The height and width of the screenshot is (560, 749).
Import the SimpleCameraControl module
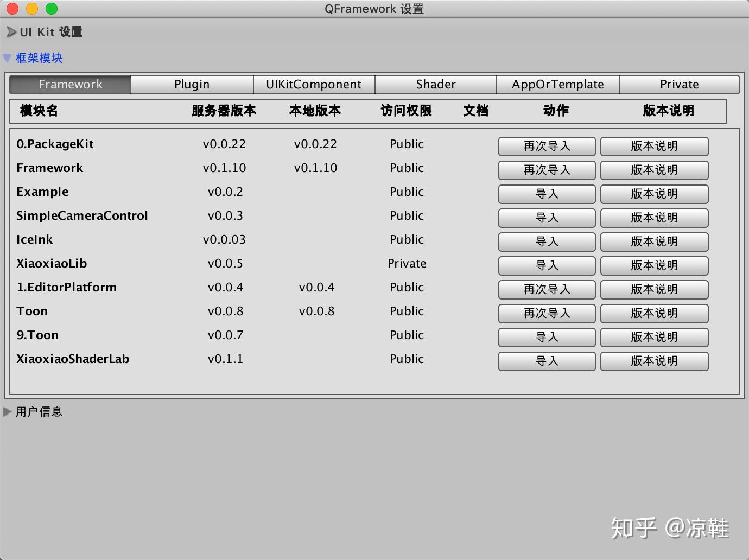547,218
